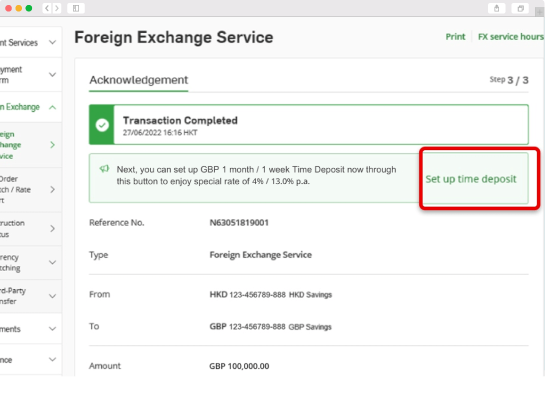
Task: Open the Order Watch / Rate Alert item
Action: (x=31, y=189)
